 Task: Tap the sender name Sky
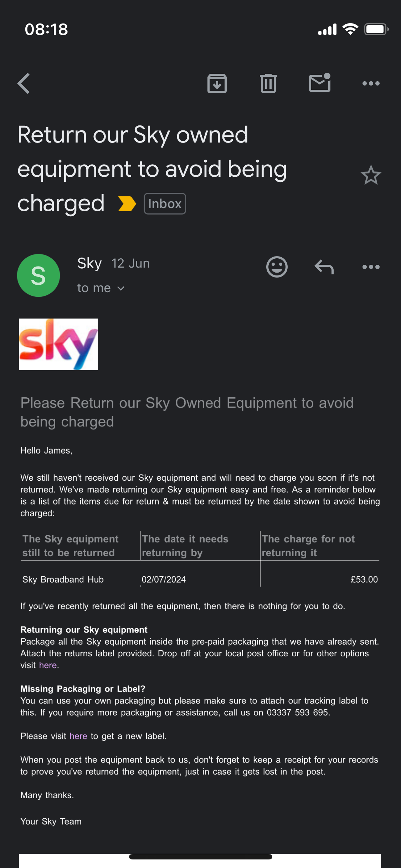point(89,263)
